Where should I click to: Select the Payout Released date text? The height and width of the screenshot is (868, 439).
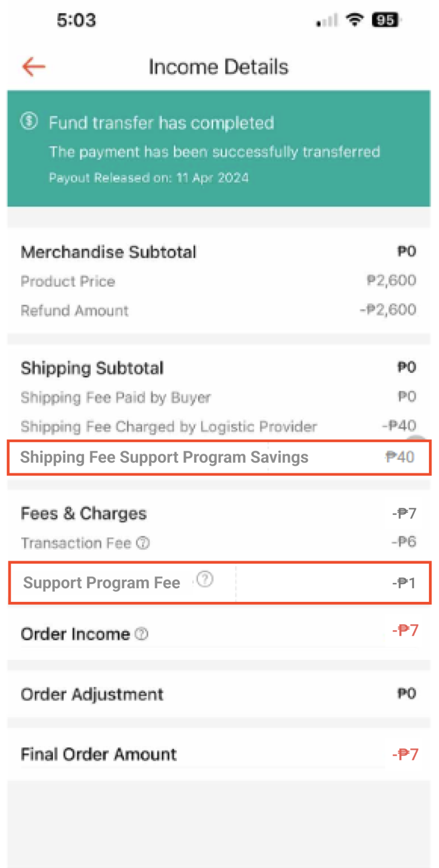pos(149,178)
